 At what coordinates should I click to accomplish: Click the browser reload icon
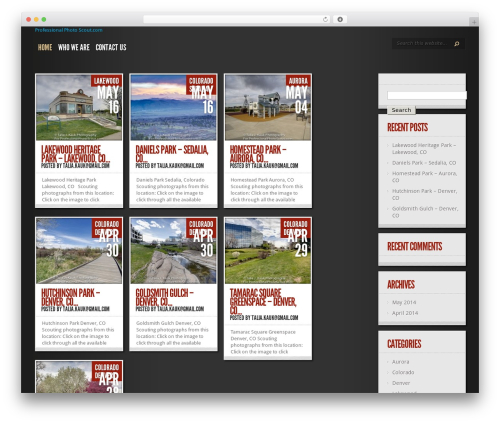325,19
